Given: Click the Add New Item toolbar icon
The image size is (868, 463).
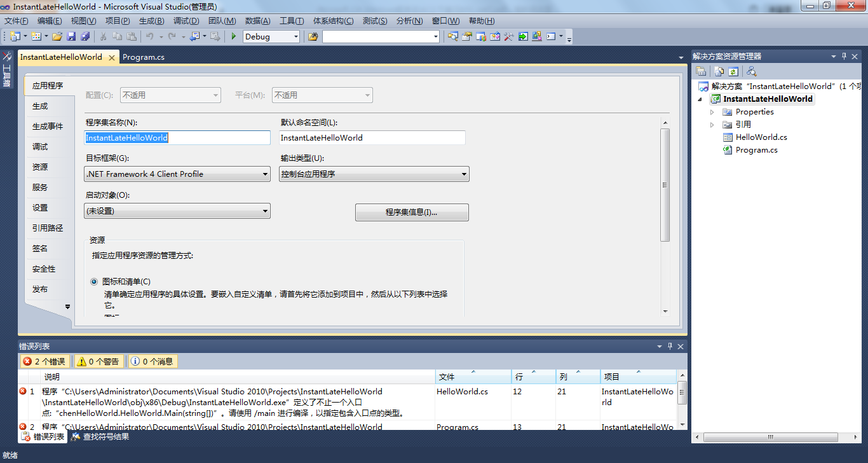Looking at the screenshot, I should [36, 36].
